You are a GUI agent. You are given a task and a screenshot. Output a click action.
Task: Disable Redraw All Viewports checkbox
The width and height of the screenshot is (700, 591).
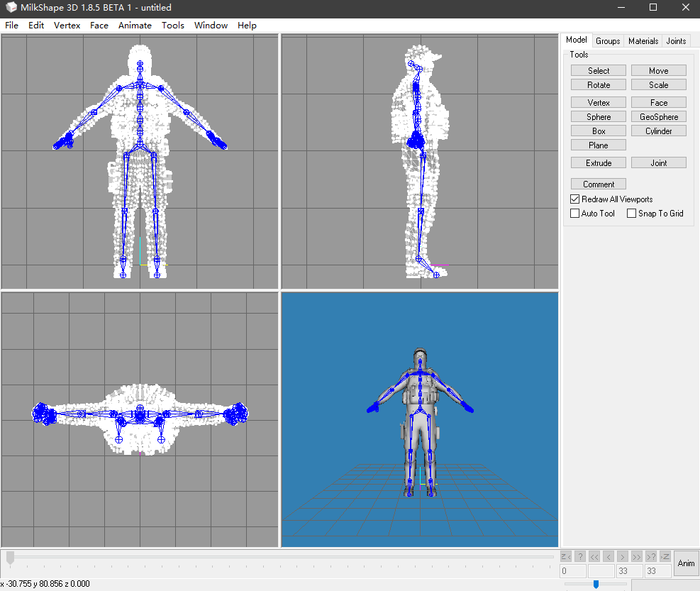pyautogui.click(x=575, y=199)
